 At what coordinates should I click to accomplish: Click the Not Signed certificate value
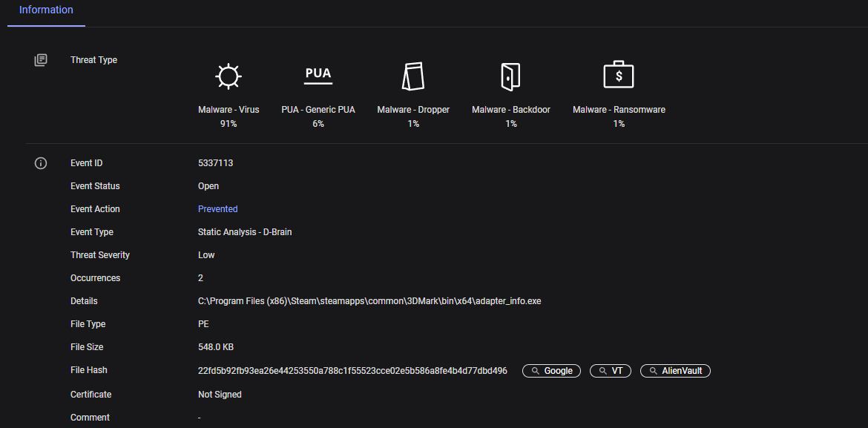point(220,395)
